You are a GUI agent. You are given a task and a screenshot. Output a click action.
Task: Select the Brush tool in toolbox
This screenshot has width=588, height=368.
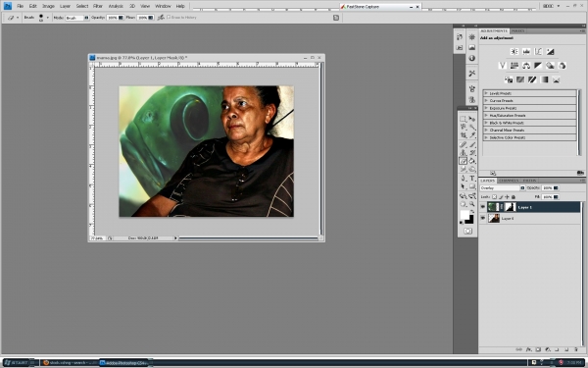pyautogui.click(x=472, y=144)
